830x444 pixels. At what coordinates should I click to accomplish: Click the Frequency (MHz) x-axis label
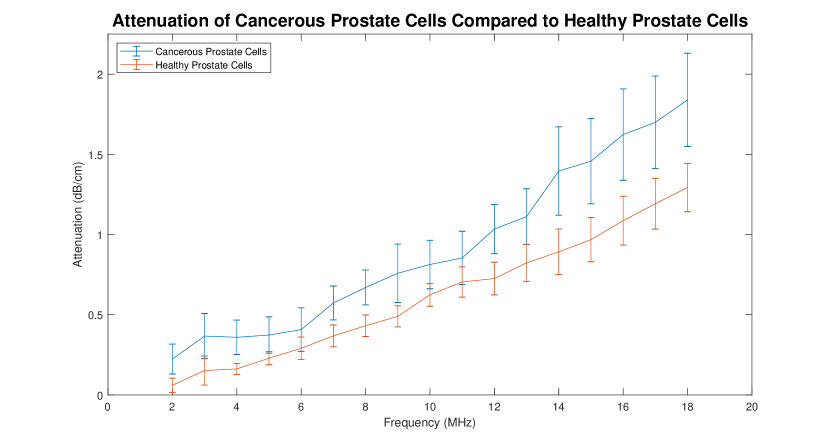click(430, 423)
